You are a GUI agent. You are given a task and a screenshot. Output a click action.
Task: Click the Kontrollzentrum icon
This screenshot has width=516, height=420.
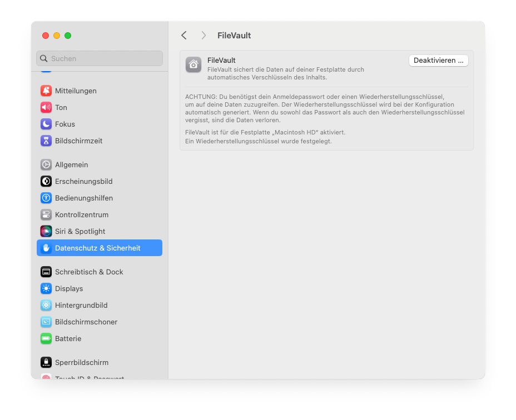pos(46,215)
